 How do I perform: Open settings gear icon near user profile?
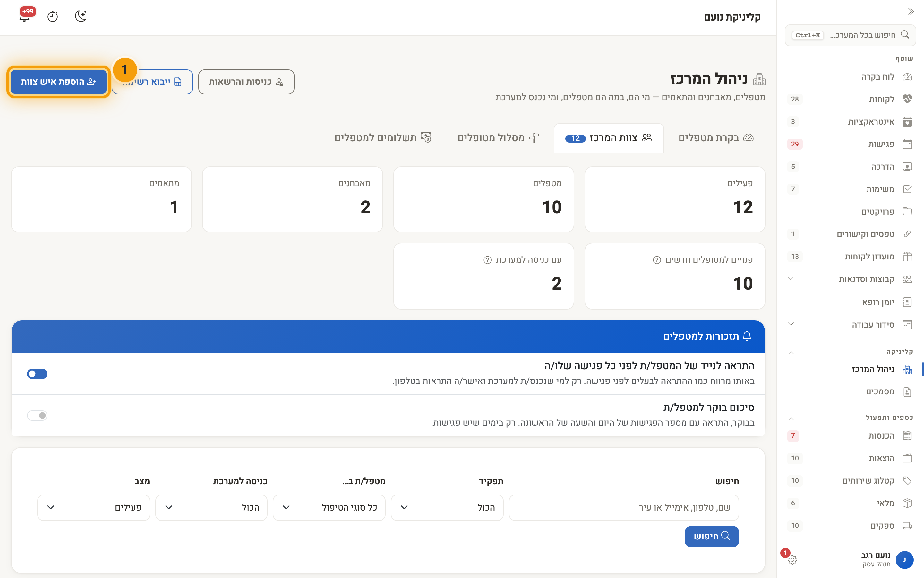click(x=792, y=560)
